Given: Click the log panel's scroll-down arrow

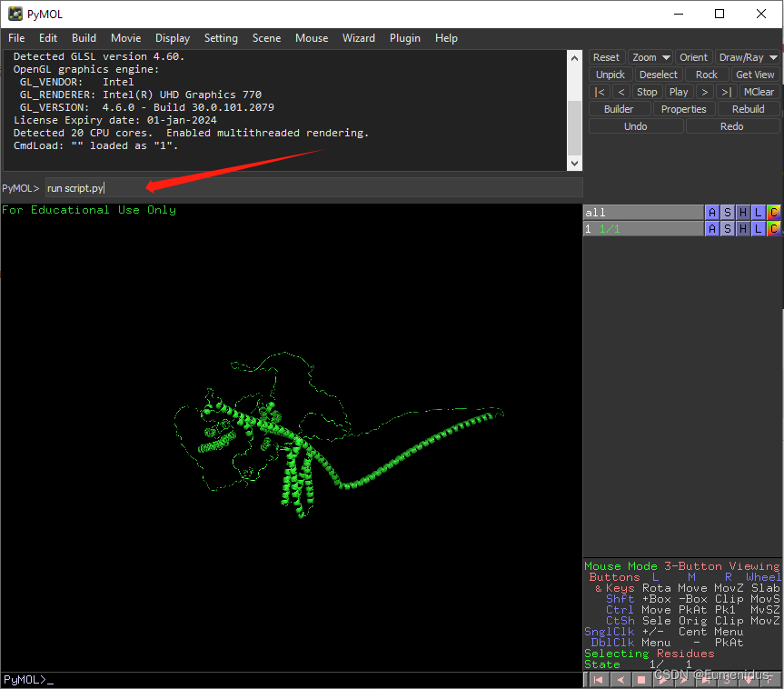Looking at the screenshot, I should coord(574,164).
